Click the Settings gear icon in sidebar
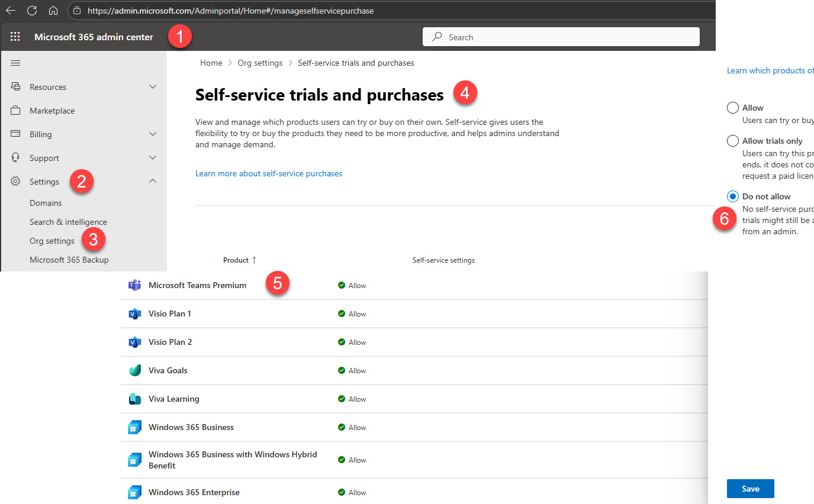 (16, 181)
